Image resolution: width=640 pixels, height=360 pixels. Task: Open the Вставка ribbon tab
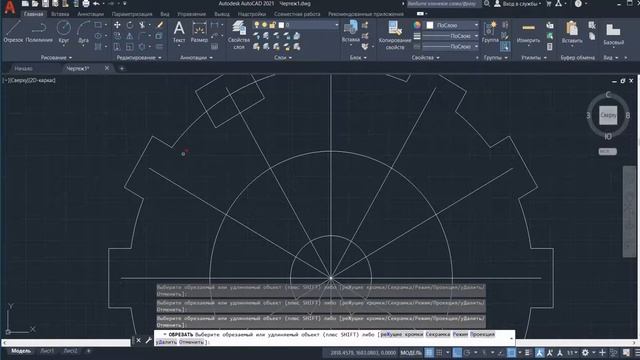[x=60, y=14]
